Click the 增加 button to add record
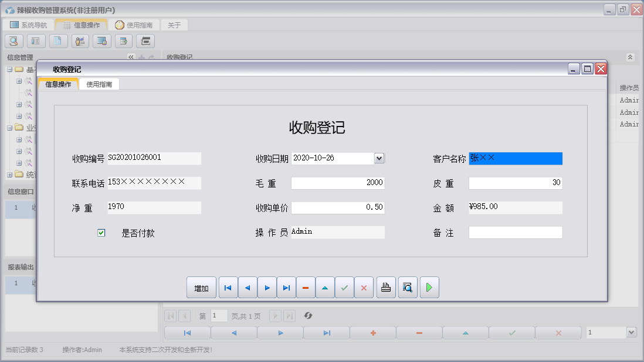The height and width of the screenshot is (362, 644). [x=201, y=287]
